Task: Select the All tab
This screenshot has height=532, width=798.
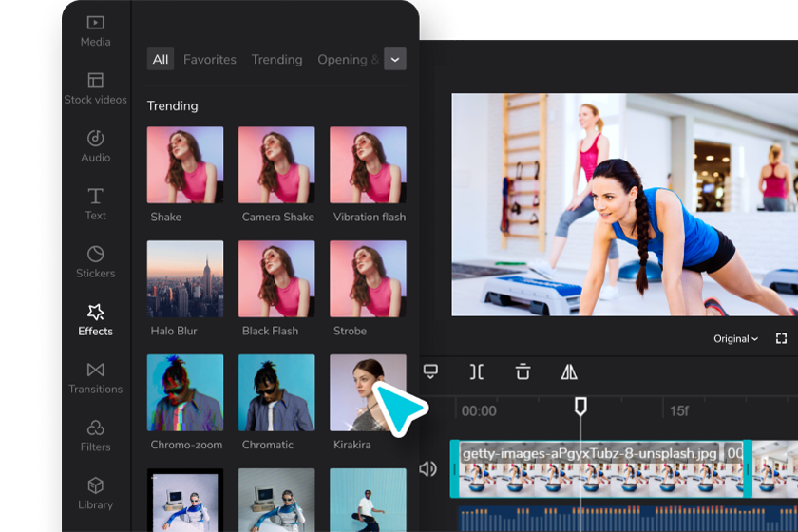Action: pos(161,59)
